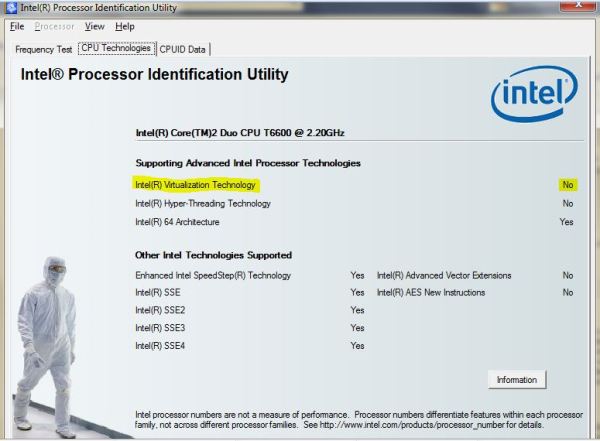Viewport: 600px width, 441px height.
Task: Click the Core(TM)2 Duo CPU T6600 processor name
Action: (247, 133)
